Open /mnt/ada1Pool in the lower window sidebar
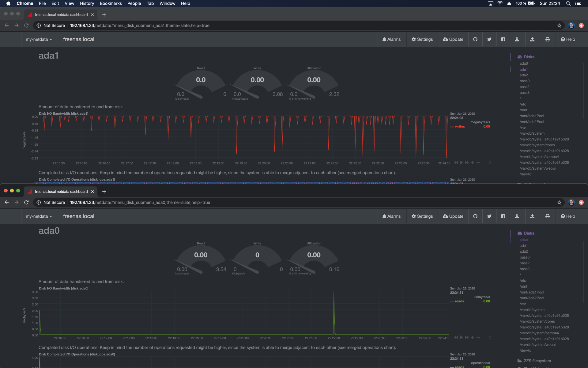The image size is (588, 368). pyautogui.click(x=532, y=292)
